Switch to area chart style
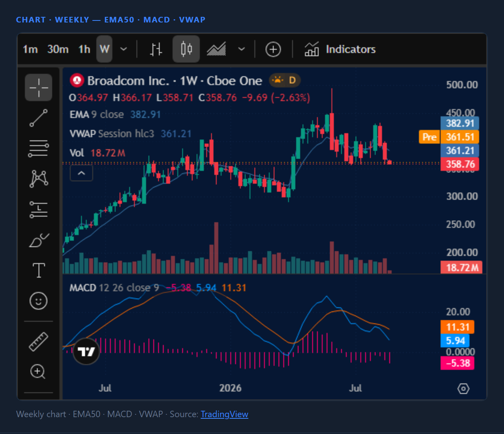The image size is (504, 434). point(216,49)
